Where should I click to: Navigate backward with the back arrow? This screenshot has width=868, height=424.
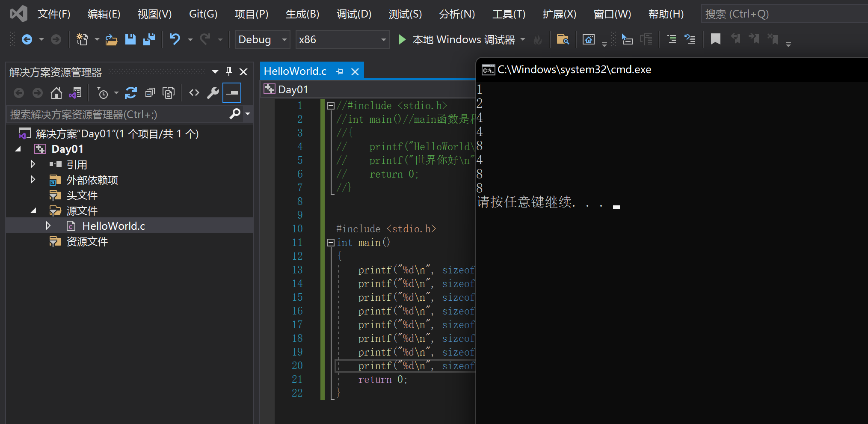pos(27,40)
